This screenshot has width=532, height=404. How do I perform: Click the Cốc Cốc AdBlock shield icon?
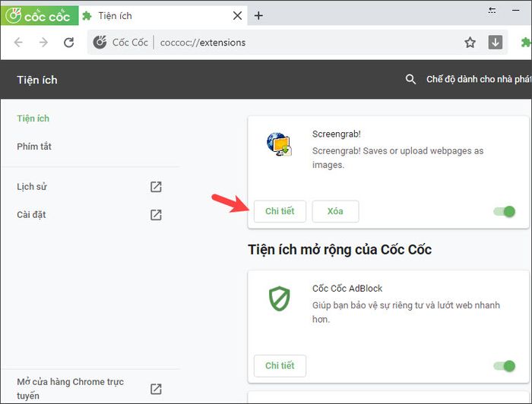pos(279,298)
